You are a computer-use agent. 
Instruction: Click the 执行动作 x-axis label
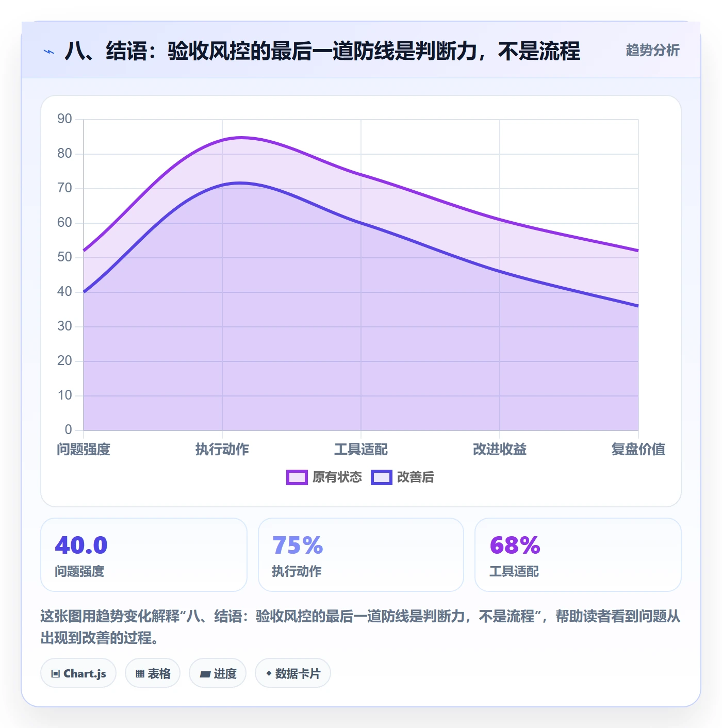point(222,450)
